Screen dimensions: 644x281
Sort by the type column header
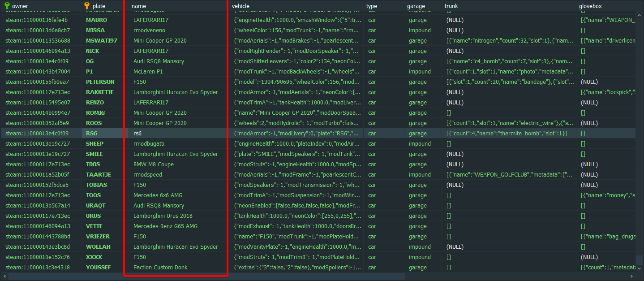[372, 6]
